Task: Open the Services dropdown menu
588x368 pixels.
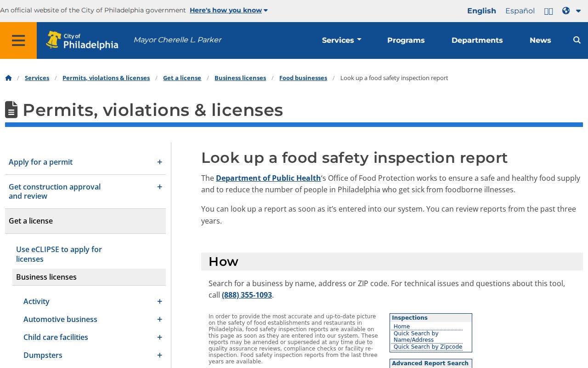Action: pos(342,40)
